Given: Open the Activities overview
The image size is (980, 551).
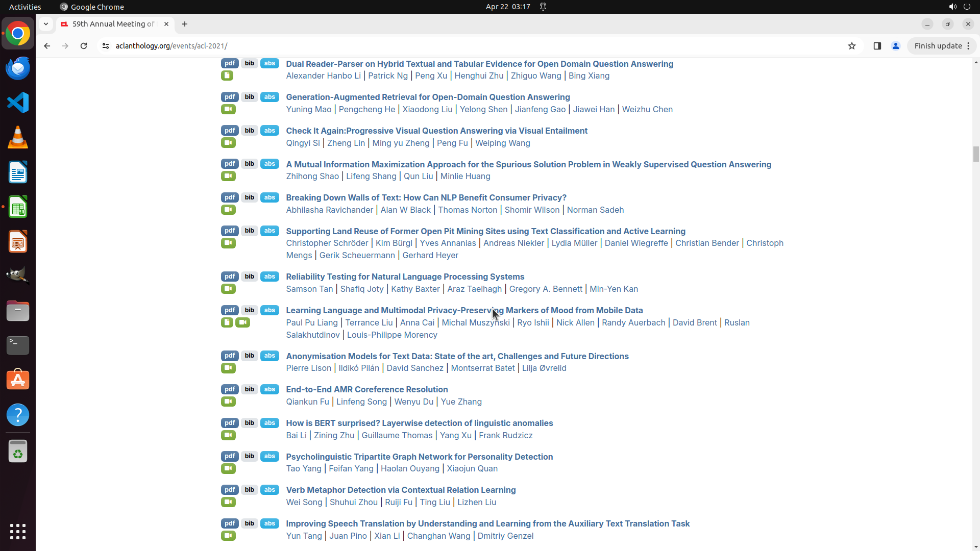Looking at the screenshot, I should (25, 7).
